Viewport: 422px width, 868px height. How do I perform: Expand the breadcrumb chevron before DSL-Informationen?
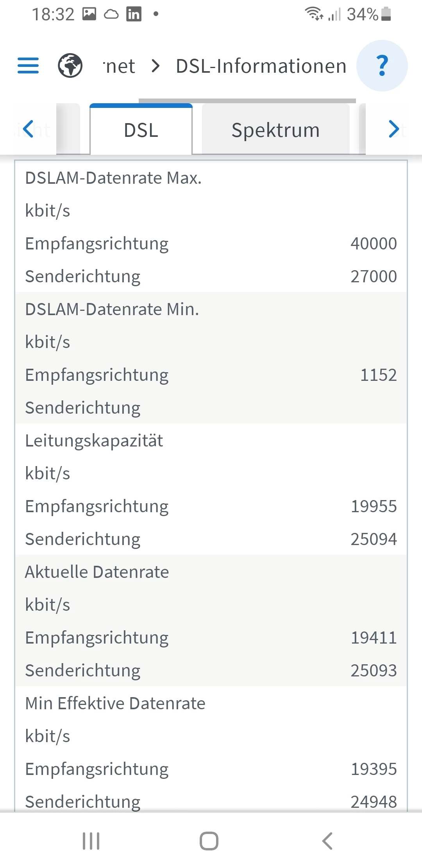tap(156, 66)
